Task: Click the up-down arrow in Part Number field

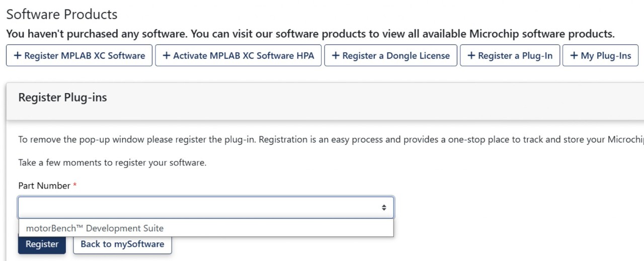Action: (x=384, y=208)
